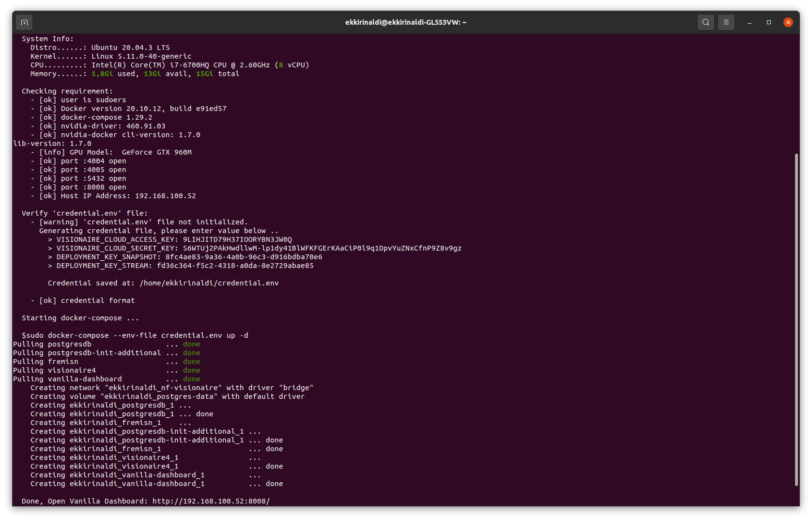The height and width of the screenshot is (520, 812).
Task: Click the DEPLOYMENT_KEY_SNAPSHOT value
Action: (x=244, y=257)
